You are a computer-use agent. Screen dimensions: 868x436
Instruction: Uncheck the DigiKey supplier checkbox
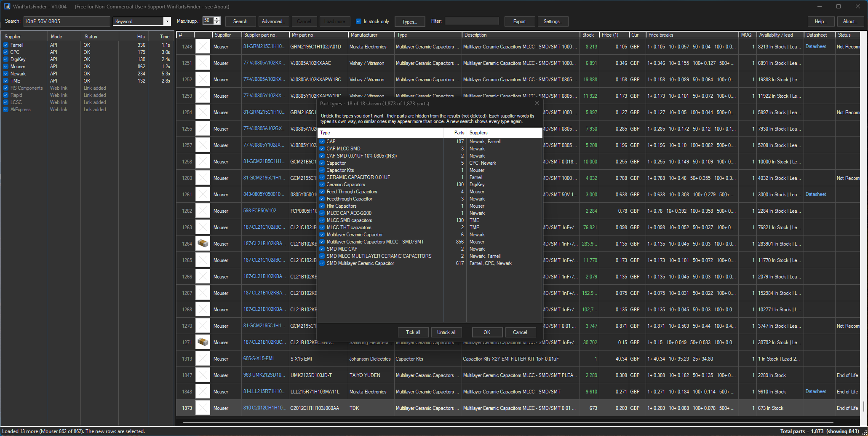point(6,59)
